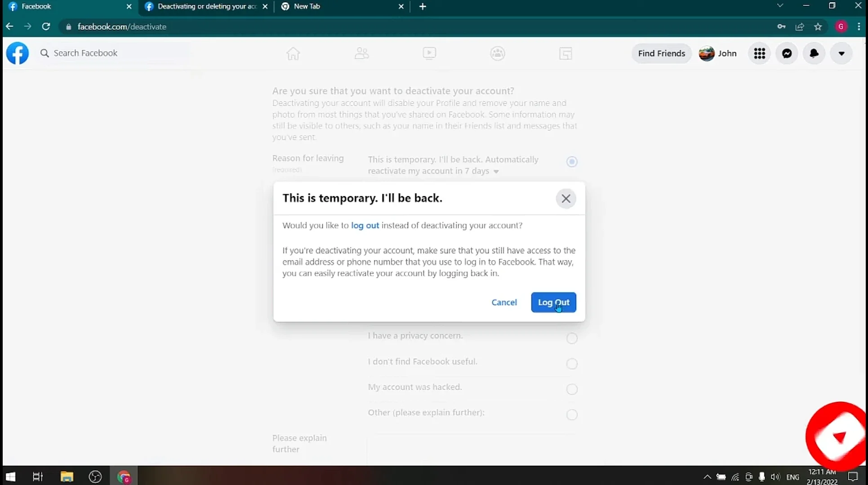Open the Friends icon in top navigation
Screen dimensions: 868x485
(361, 53)
